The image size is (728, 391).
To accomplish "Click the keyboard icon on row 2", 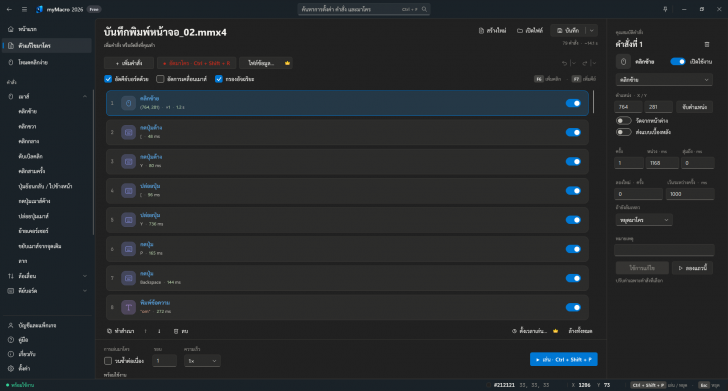I will tap(129, 132).
